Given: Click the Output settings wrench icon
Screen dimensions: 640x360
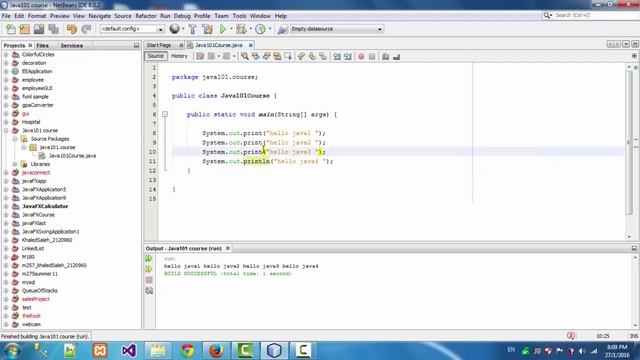Looking at the screenshot, I should (x=149, y=291).
